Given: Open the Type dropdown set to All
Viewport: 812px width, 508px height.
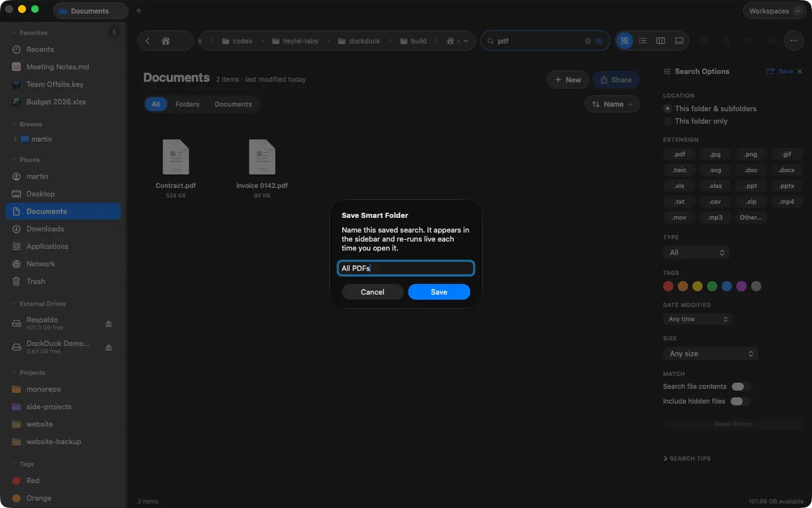Looking at the screenshot, I should pyautogui.click(x=696, y=252).
